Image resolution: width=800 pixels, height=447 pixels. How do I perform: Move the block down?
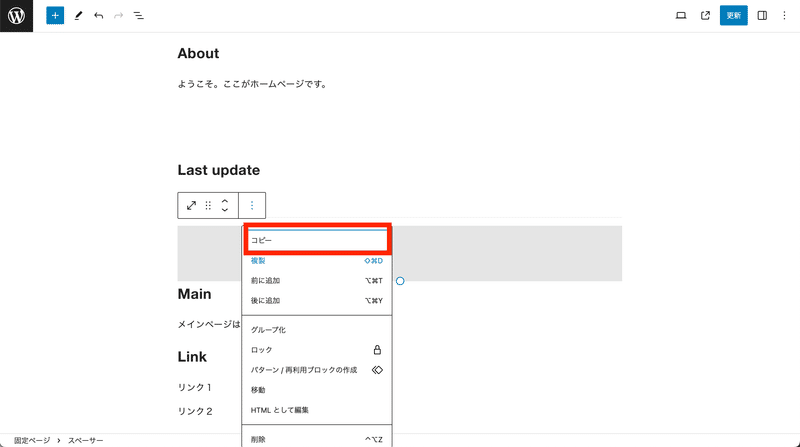click(224, 210)
